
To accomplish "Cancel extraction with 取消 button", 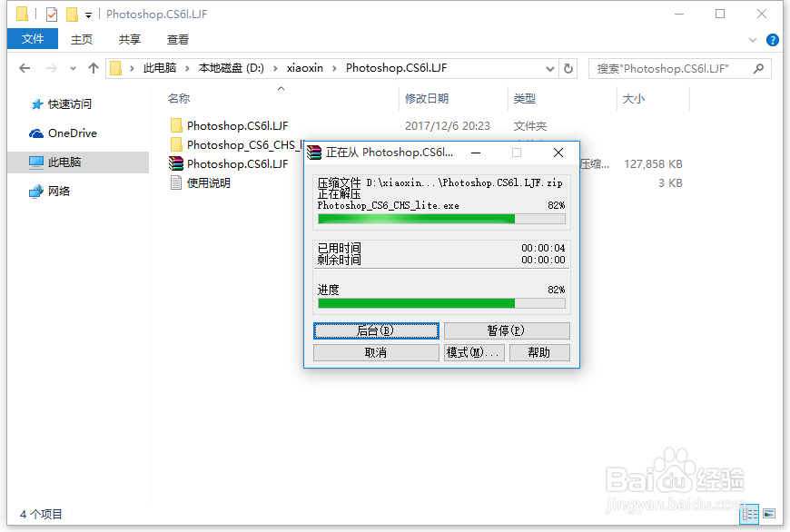I will (x=376, y=352).
